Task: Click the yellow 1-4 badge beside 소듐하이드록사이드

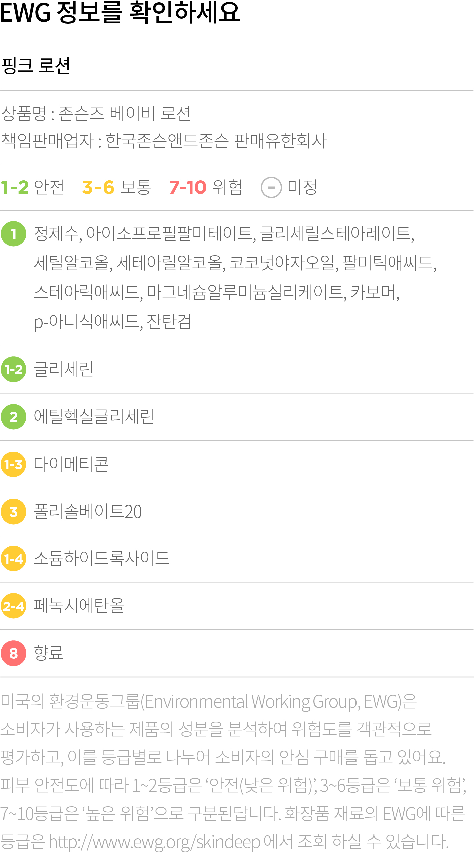Action: pos(13,559)
